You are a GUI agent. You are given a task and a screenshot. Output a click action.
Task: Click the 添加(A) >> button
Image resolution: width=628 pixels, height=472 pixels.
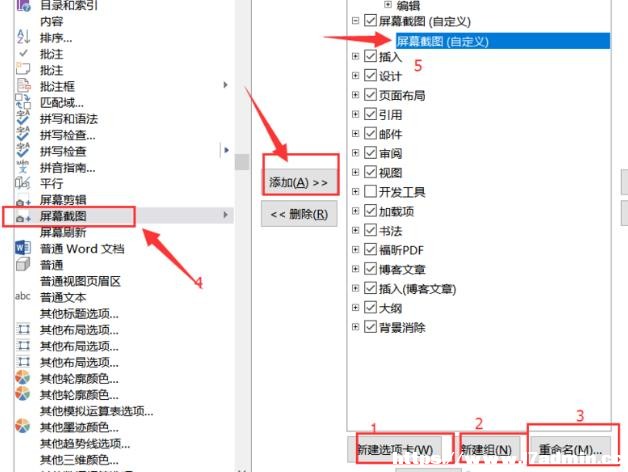(x=299, y=183)
